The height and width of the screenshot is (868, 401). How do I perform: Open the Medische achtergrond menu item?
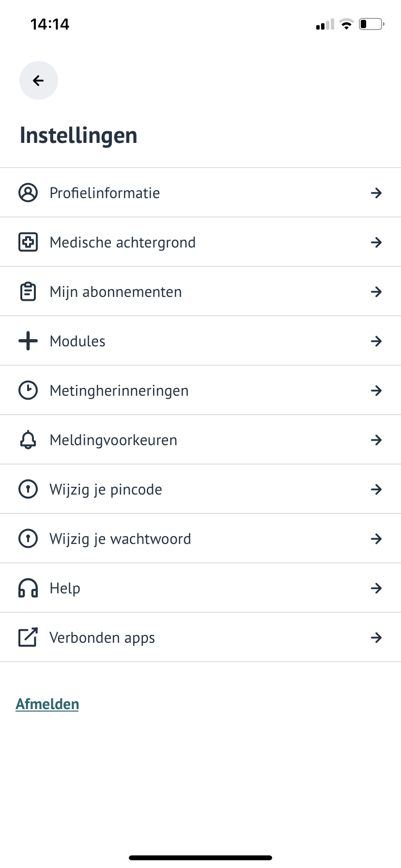point(123,242)
